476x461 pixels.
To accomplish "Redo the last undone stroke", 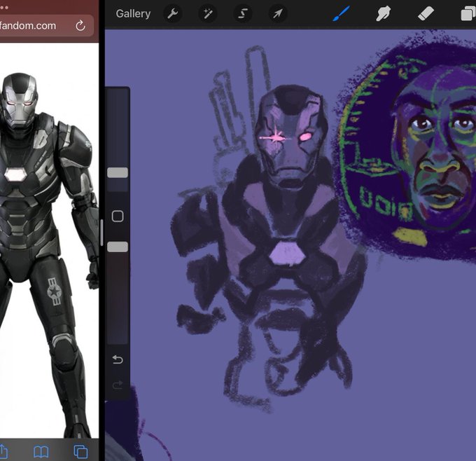I will click(118, 385).
